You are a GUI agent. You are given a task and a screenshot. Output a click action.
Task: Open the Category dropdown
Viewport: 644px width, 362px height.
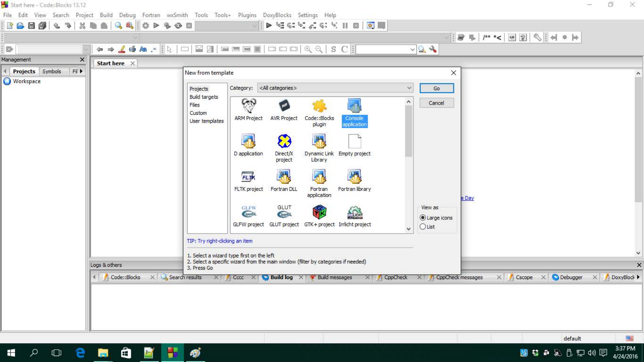pos(335,88)
